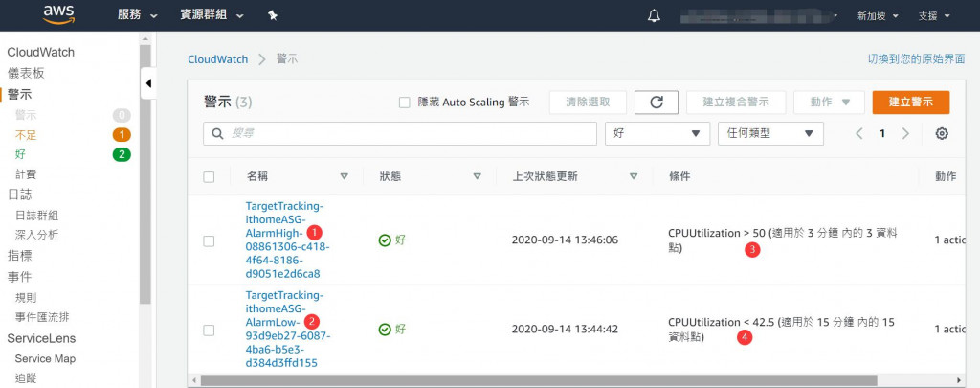Click the pin shortcut icon in navbar

[x=273, y=15]
